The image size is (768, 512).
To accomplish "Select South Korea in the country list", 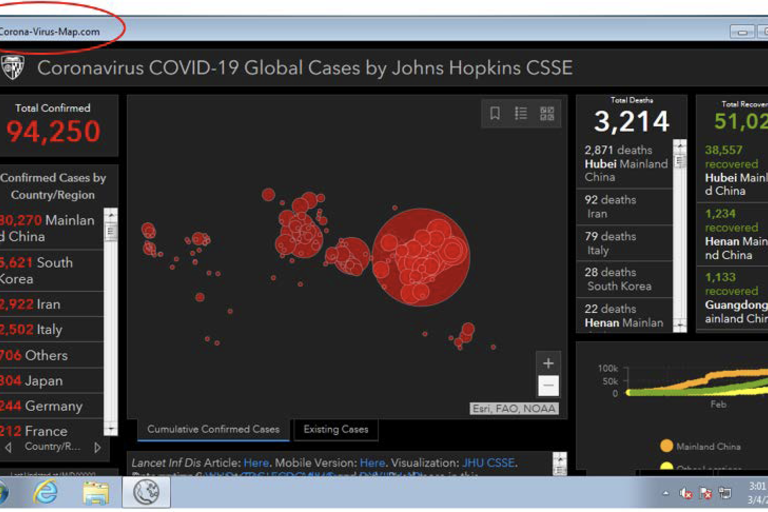I will coord(51,270).
